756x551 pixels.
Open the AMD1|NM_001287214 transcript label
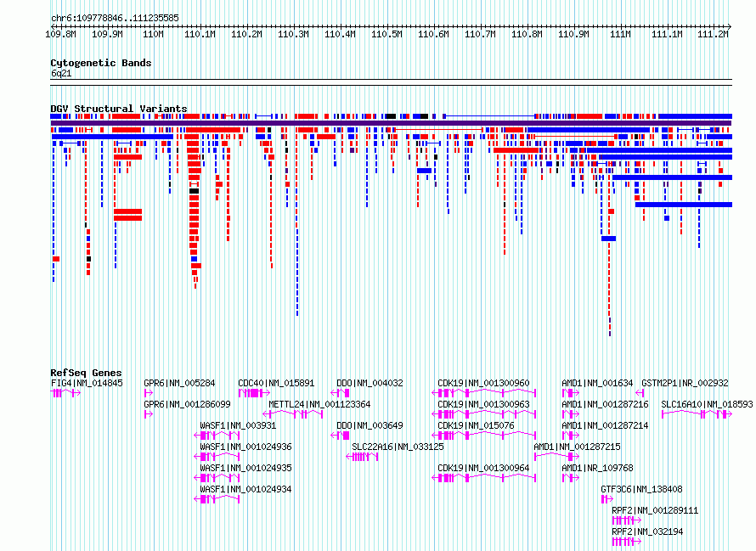(x=605, y=425)
